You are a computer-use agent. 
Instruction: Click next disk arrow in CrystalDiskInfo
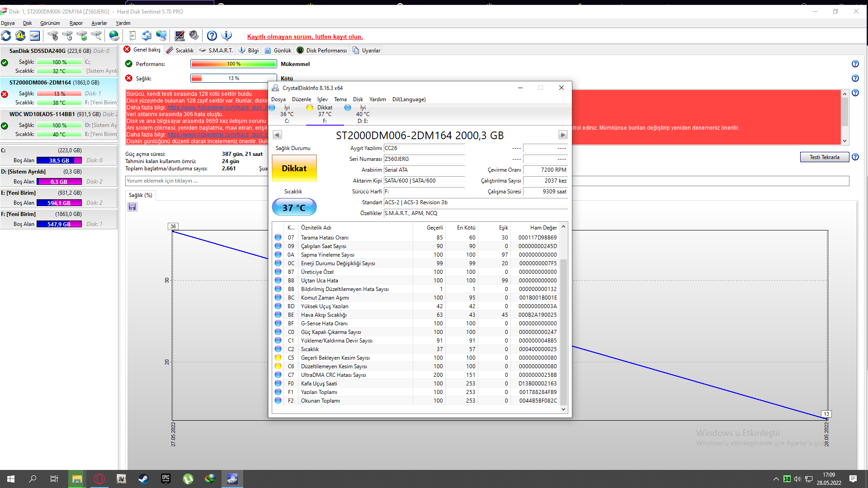pos(562,135)
